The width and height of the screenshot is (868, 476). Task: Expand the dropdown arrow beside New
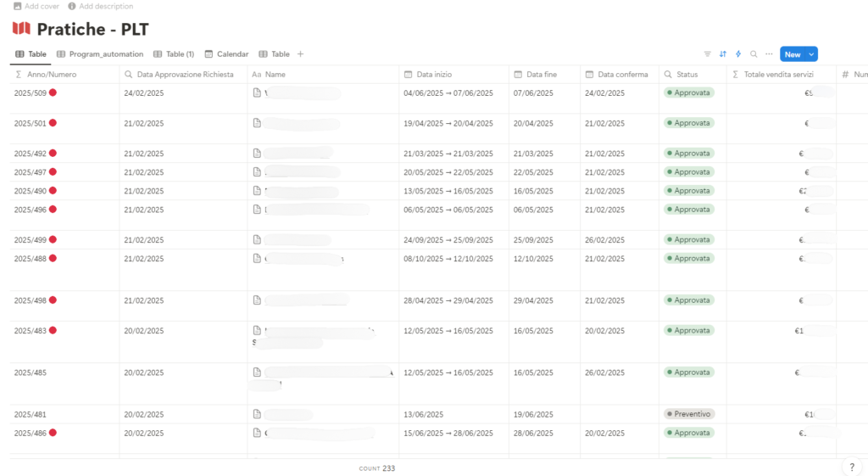pos(811,54)
